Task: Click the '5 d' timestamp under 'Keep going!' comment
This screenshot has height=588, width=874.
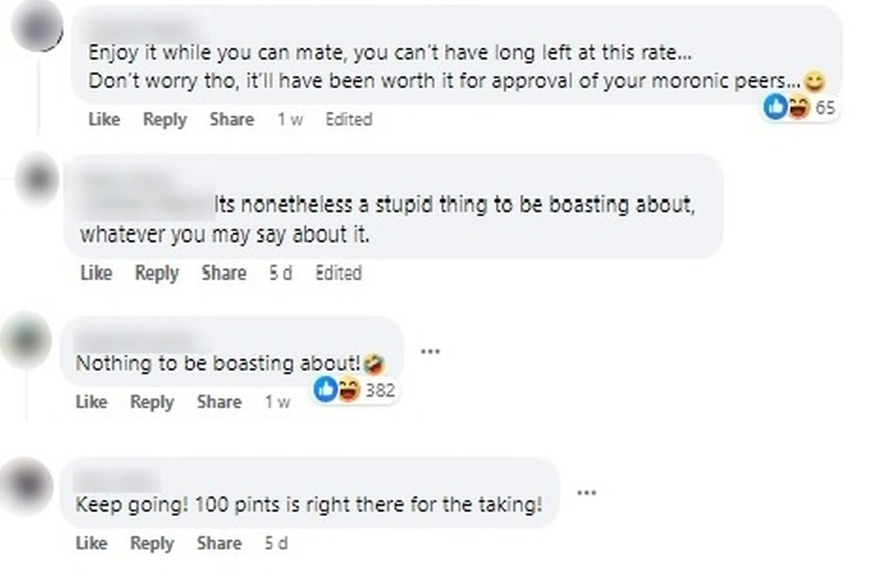Action: (276, 543)
